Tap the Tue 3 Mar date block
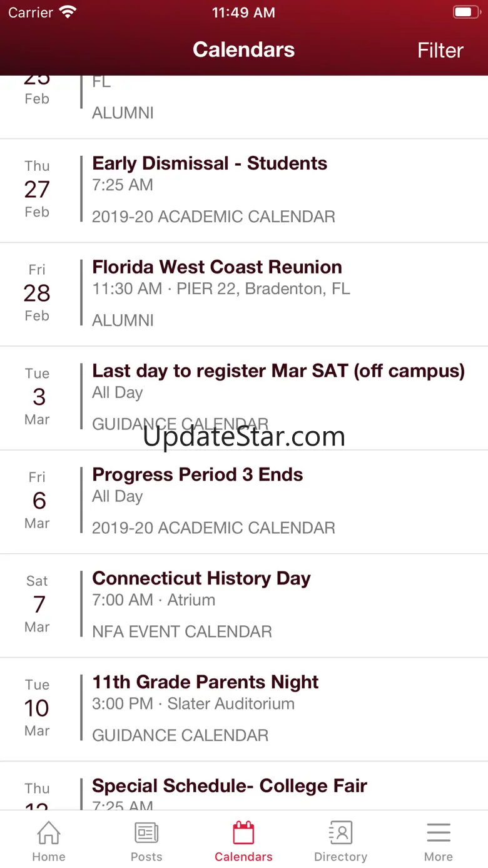 [x=38, y=397]
